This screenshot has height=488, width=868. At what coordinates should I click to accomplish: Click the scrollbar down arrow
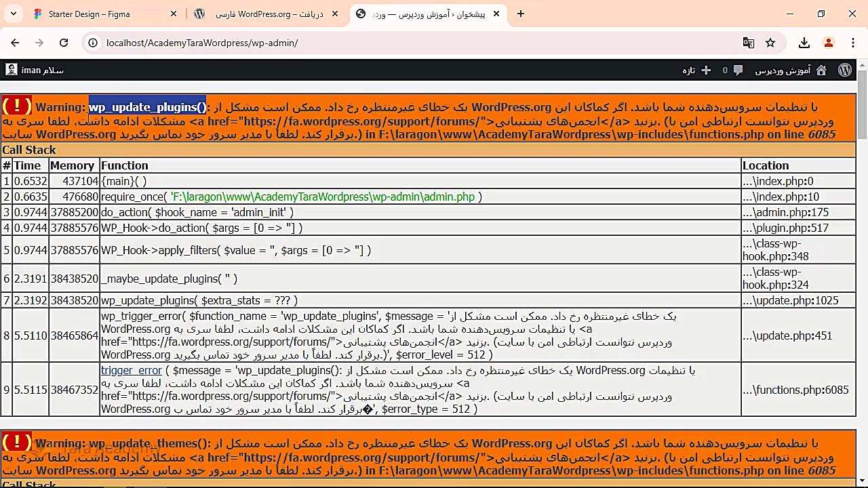click(x=862, y=483)
